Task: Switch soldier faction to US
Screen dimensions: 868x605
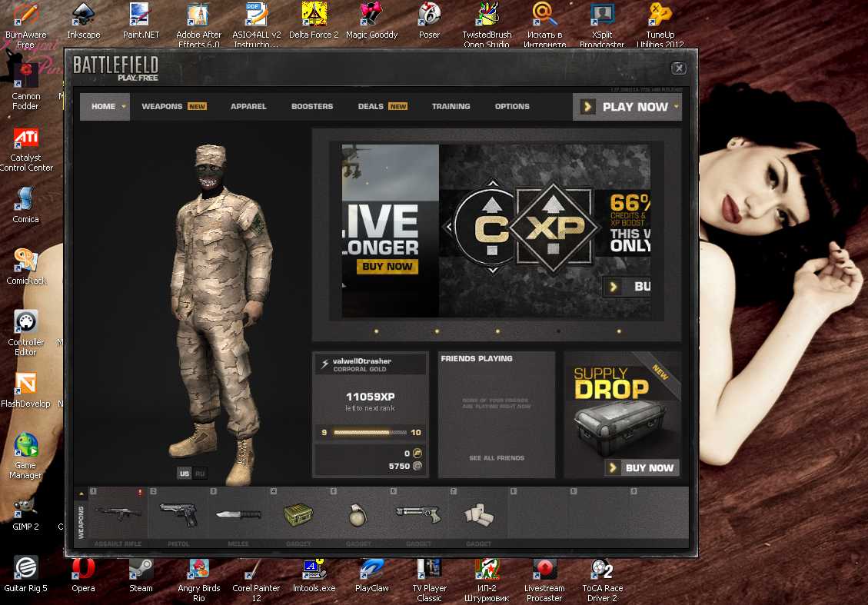Action: point(185,474)
